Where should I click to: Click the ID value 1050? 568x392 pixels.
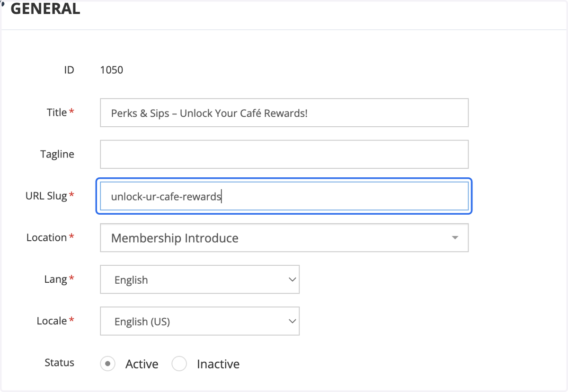pyautogui.click(x=112, y=70)
